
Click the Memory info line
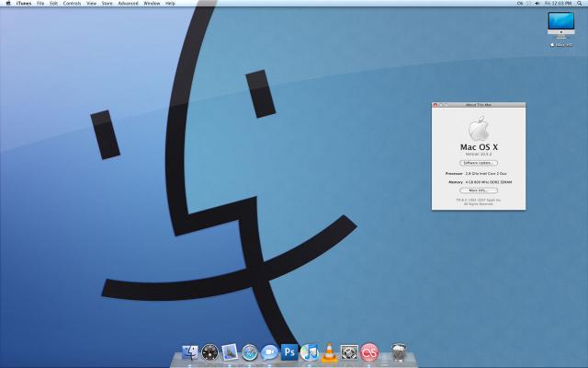(x=480, y=182)
